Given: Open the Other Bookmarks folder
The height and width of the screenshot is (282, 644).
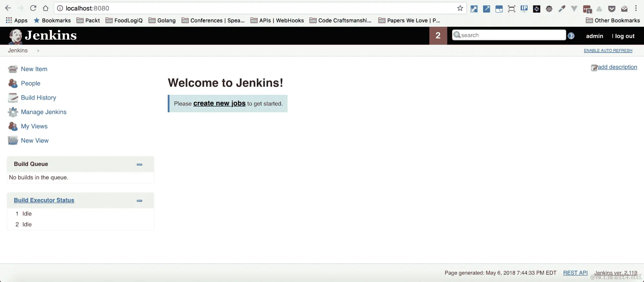Looking at the screenshot, I should pyautogui.click(x=613, y=20).
